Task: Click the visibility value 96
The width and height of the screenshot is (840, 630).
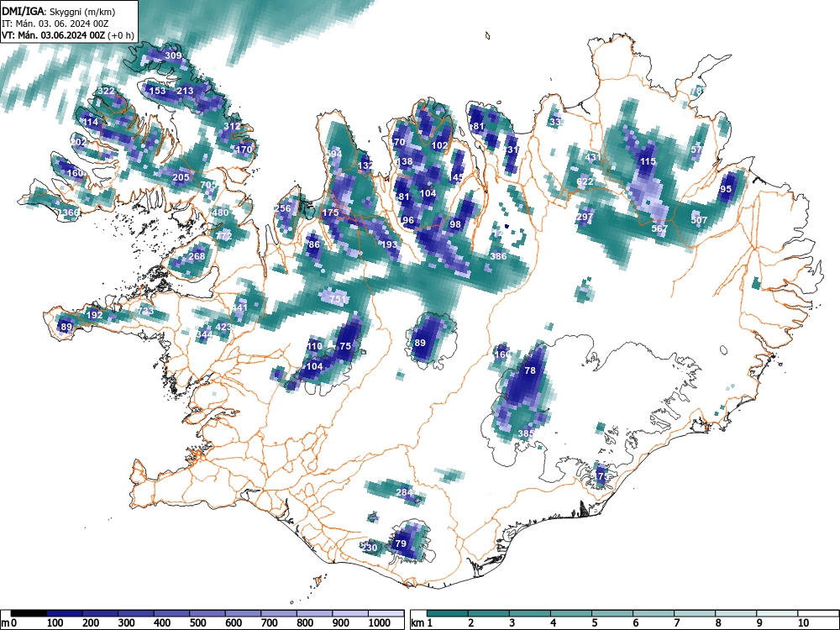Action: pos(408,220)
